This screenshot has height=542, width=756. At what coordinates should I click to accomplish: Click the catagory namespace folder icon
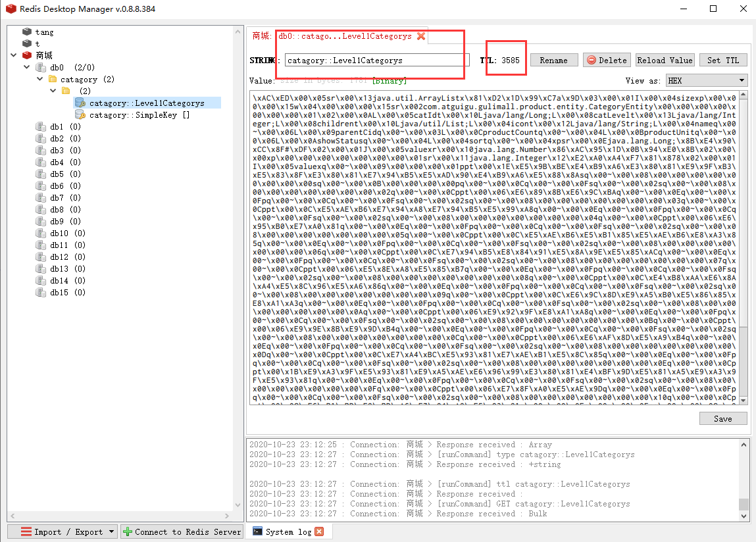click(53, 79)
